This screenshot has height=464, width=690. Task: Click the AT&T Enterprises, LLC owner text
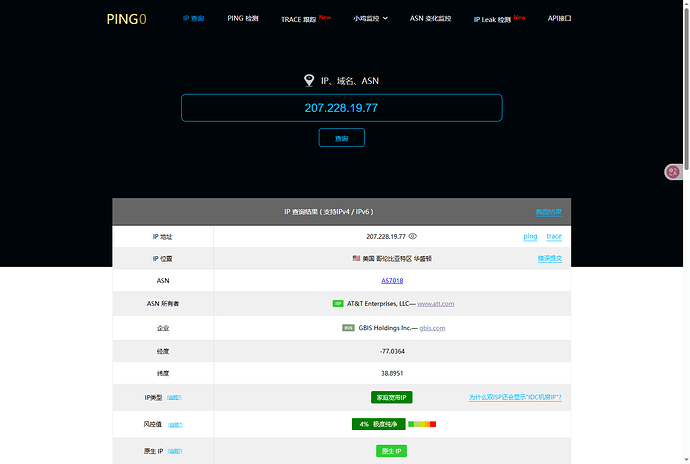click(x=378, y=303)
